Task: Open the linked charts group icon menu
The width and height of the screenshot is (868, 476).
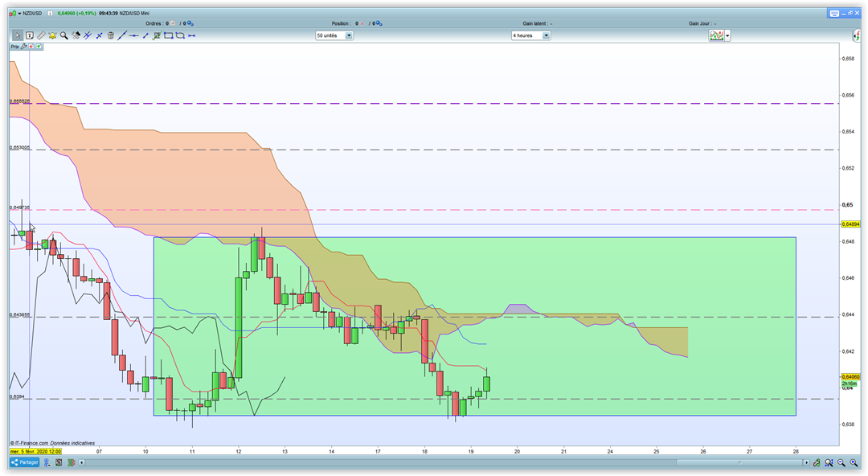Action: tap(47, 462)
